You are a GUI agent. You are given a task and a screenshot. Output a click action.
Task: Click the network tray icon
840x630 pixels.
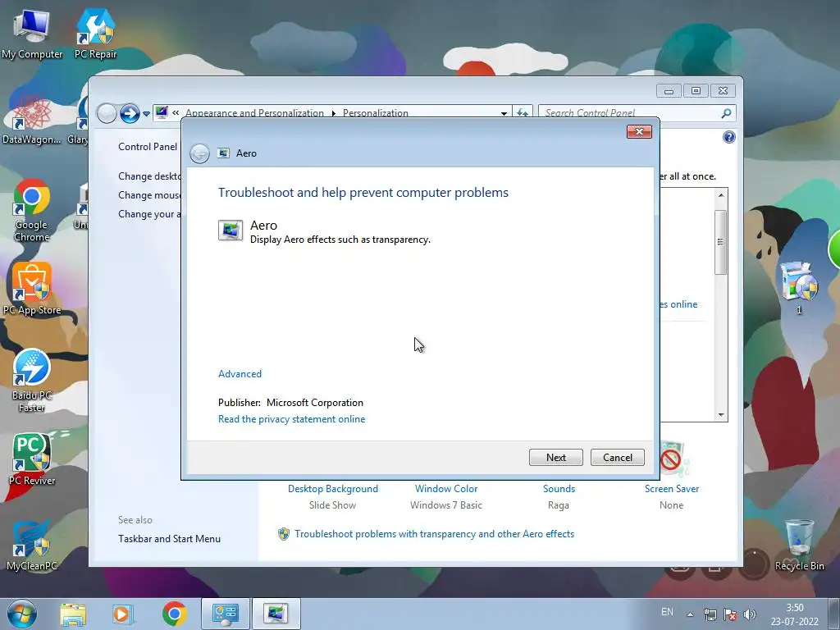pyautogui.click(x=710, y=614)
